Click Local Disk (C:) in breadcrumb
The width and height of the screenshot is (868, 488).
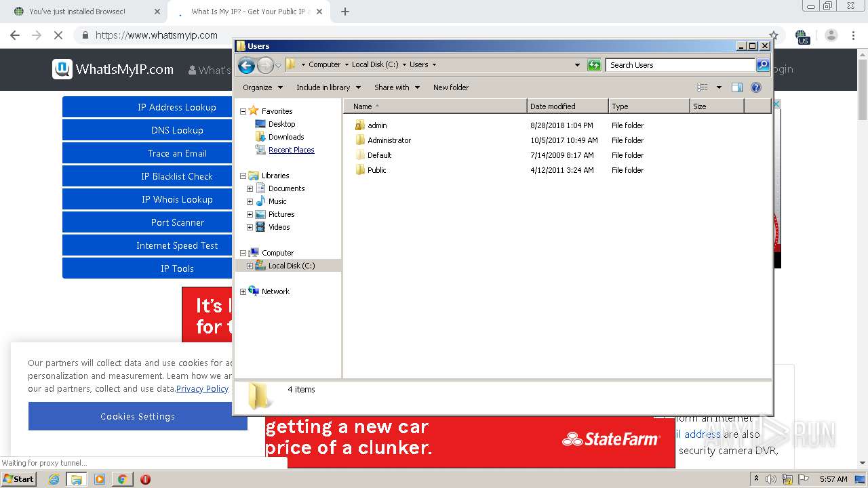point(375,65)
